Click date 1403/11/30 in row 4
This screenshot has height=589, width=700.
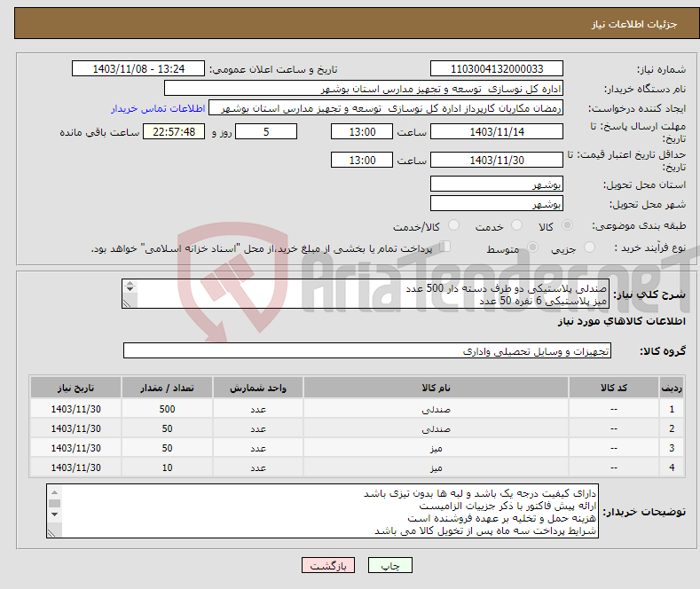(76, 468)
